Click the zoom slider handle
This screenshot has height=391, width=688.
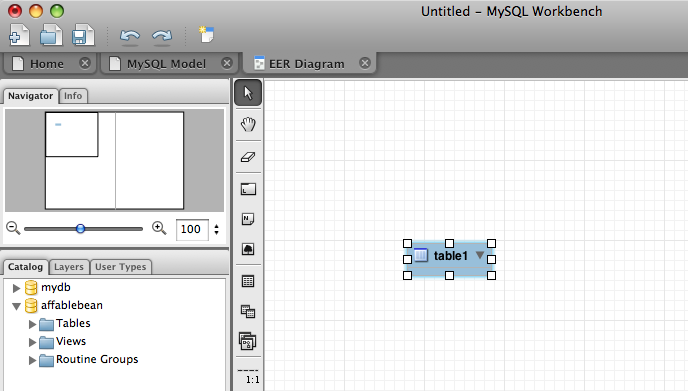80,229
